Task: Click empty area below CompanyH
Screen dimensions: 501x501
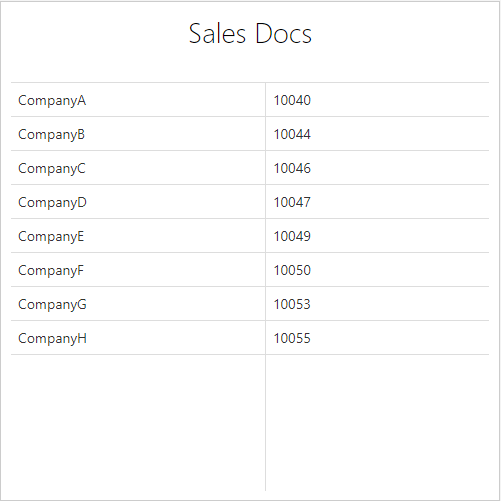Action: [138, 423]
